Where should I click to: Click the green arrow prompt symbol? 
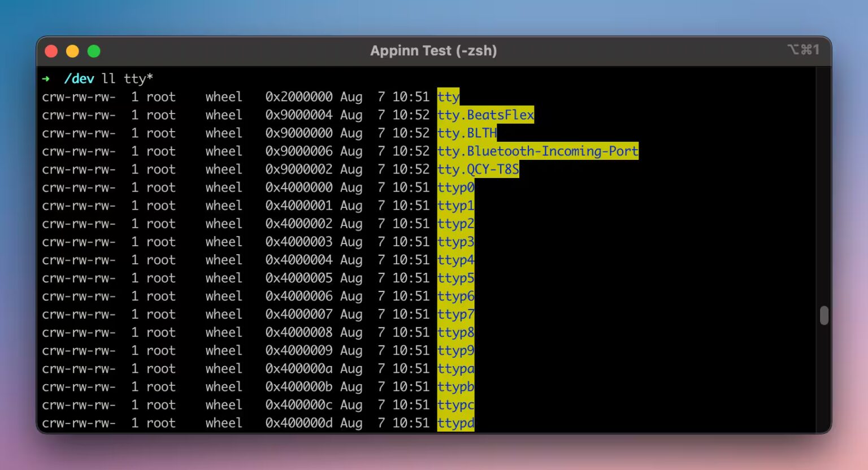[x=46, y=79]
